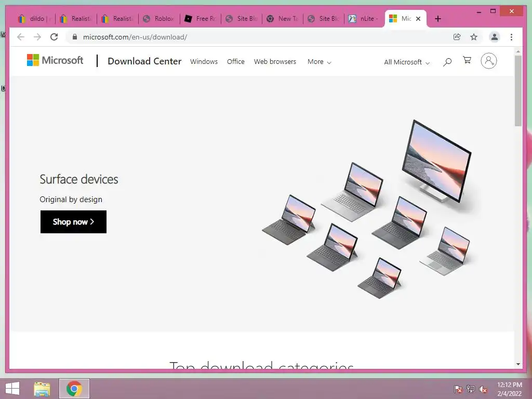Open the shopping cart icon
Image resolution: width=532 pixels, height=399 pixels.
tap(467, 60)
